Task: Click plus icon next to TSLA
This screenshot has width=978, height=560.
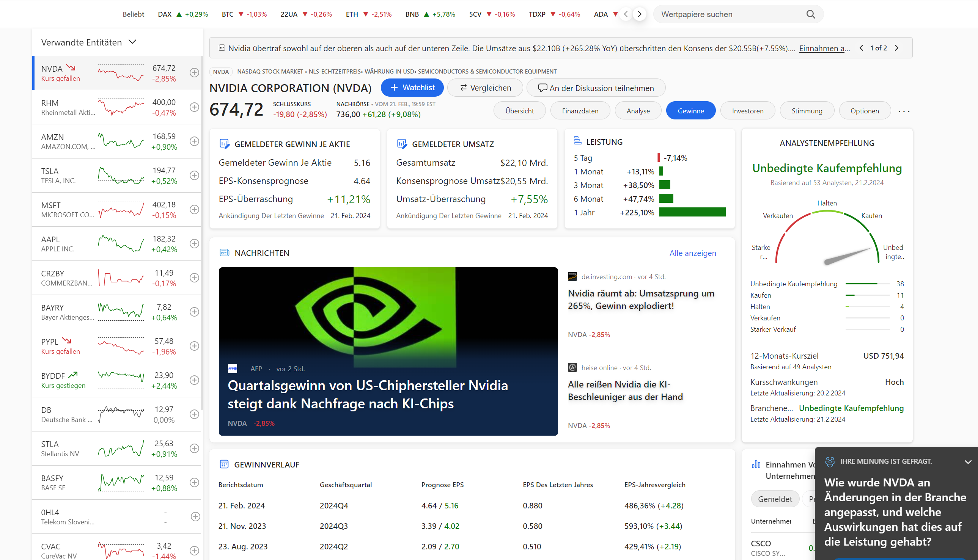Action: [x=194, y=176]
